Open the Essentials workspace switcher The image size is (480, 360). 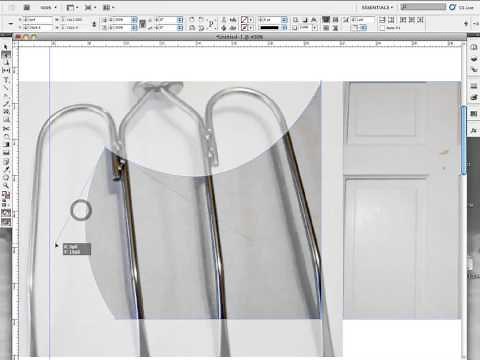pos(377,7)
